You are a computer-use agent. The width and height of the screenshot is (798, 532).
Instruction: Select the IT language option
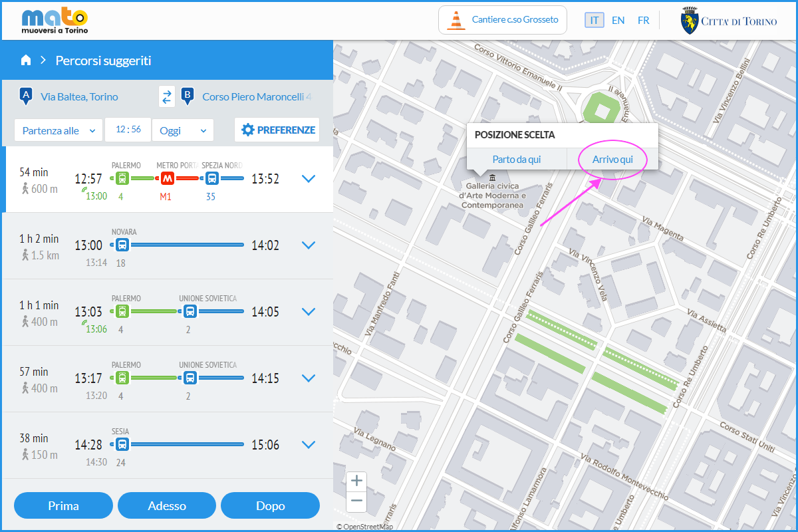(x=594, y=20)
